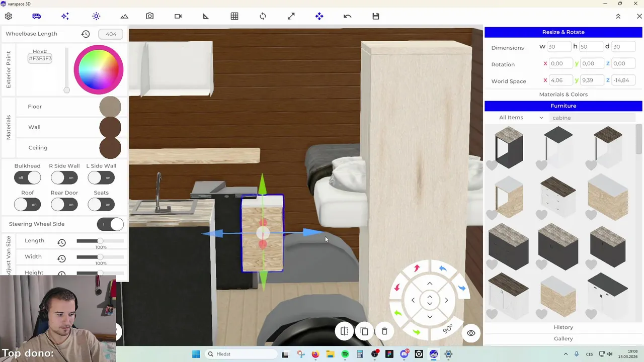This screenshot has width=644, height=362.
Task: Select the white drawer cabinet with dark top
Action: tap(558, 197)
